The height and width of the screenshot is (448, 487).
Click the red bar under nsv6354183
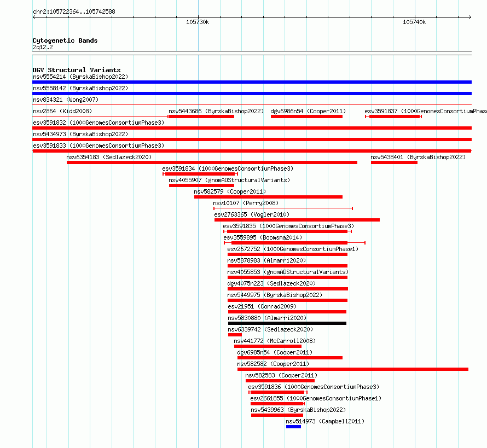[x=212, y=162]
